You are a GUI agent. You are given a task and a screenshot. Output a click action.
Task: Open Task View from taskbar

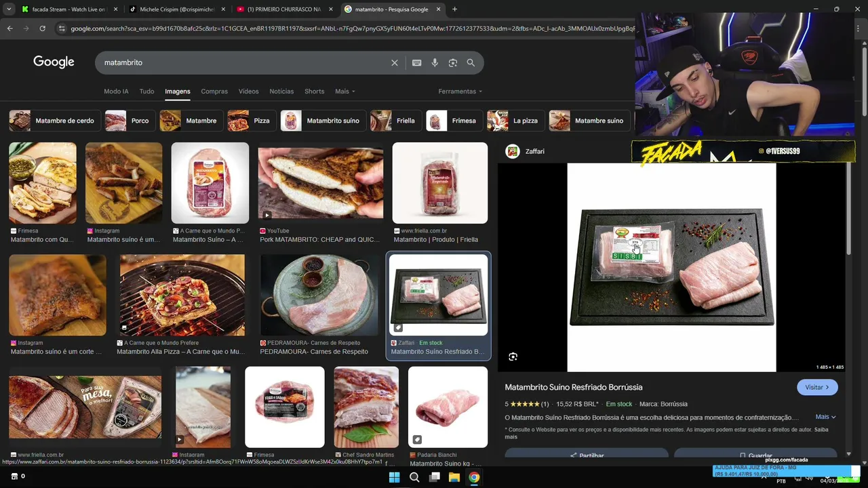pyautogui.click(x=435, y=477)
